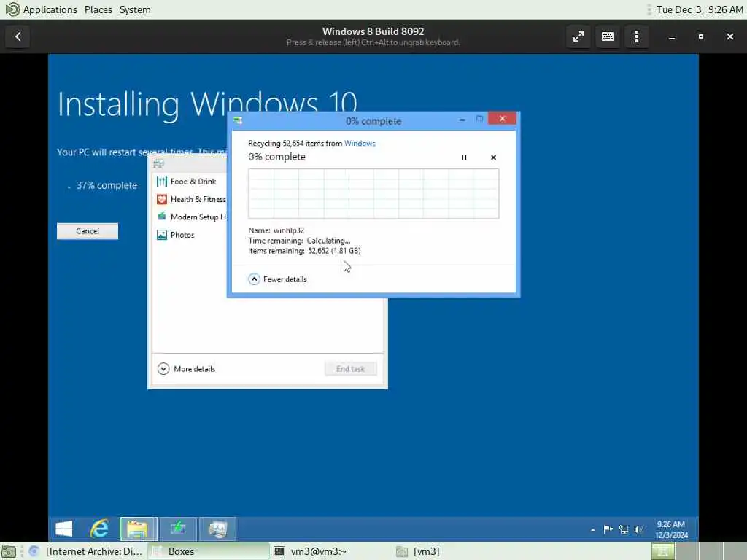Screen dimensions: 747x560
Task: Open the Windows Start button
Action: pyautogui.click(x=64, y=529)
